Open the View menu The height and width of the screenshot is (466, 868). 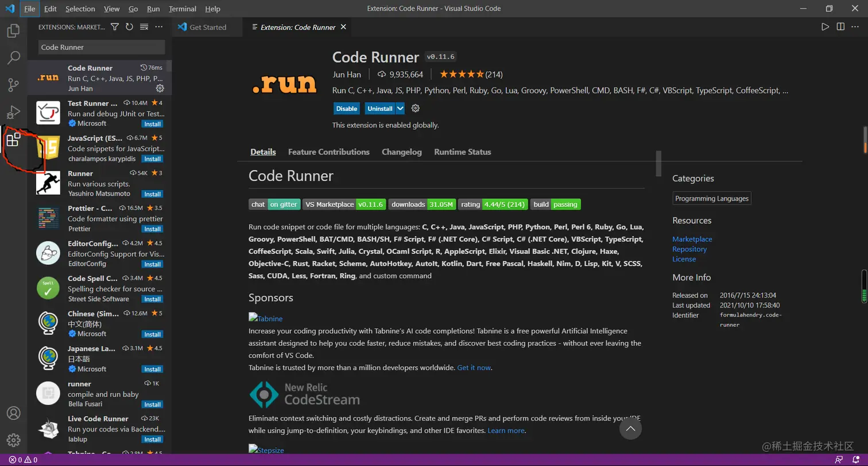coord(112,9)
